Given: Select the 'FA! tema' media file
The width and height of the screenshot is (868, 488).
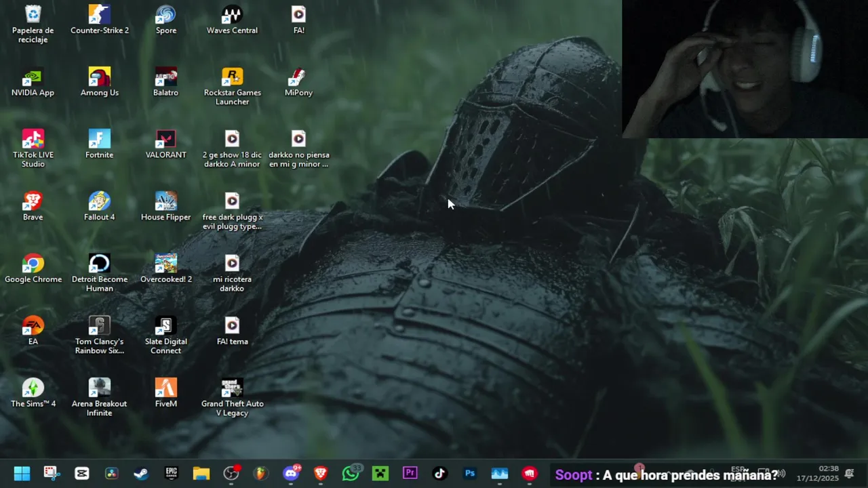Looking at the screenshot, I should pyautogui.click(x=232, y=331).
